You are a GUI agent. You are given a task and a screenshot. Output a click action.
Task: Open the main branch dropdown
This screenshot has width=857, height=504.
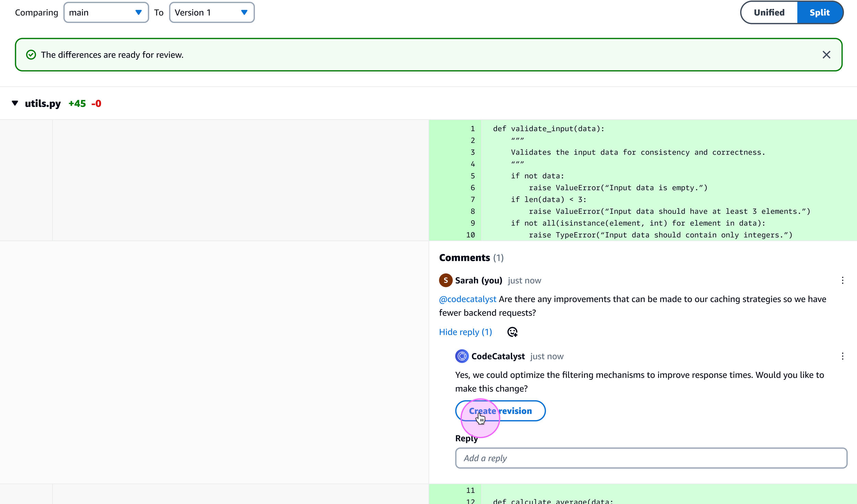pos(106,13)
